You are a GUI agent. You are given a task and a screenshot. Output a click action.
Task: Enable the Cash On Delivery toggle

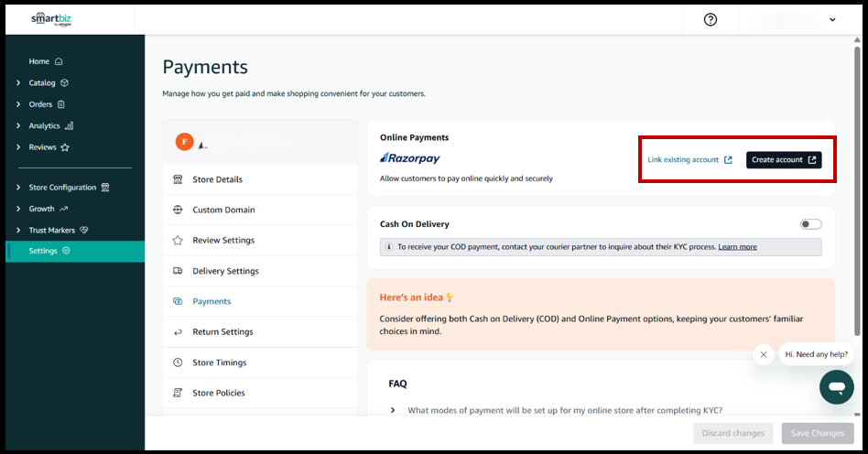(810, 224)
